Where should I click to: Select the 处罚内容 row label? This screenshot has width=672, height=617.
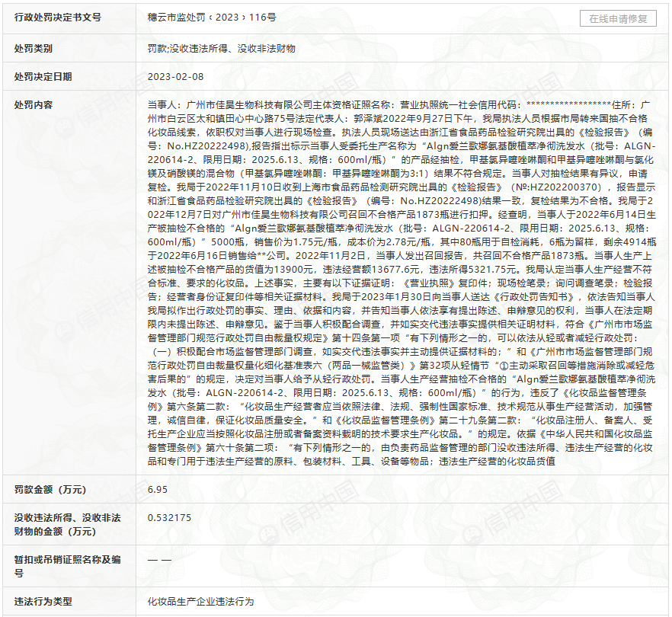pos(34,104)
